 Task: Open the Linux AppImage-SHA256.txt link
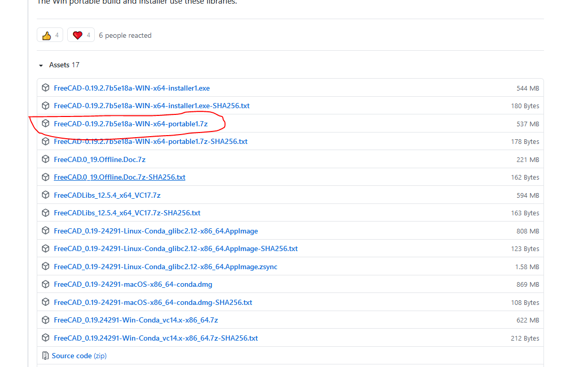(175, 248)
